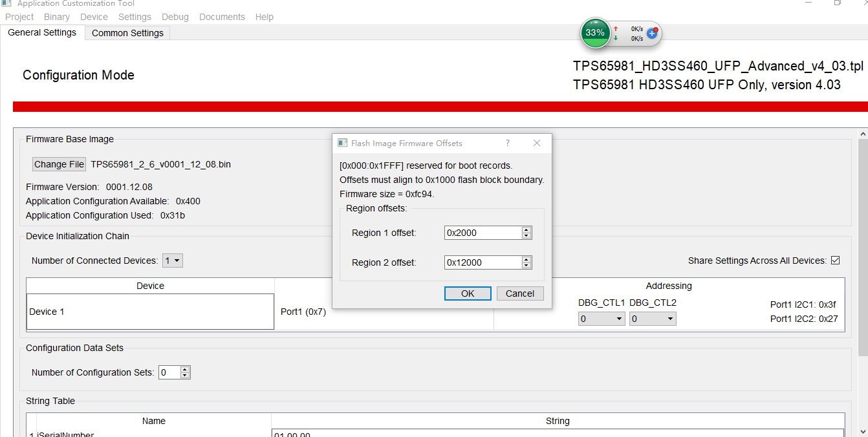Click the Change File button
This screenshot has height=437, width=868.
[59, 164]
